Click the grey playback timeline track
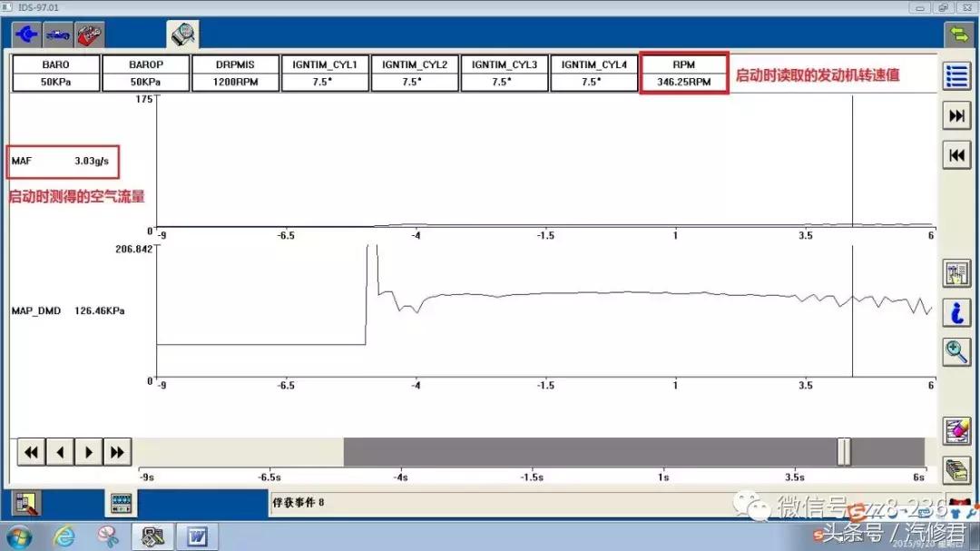Viewport: 980px width, 551px height. [633, 451]
